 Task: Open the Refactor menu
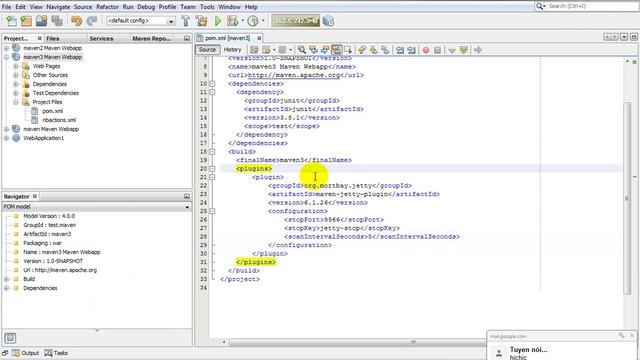pyautogui.click(x=107, y=7)
